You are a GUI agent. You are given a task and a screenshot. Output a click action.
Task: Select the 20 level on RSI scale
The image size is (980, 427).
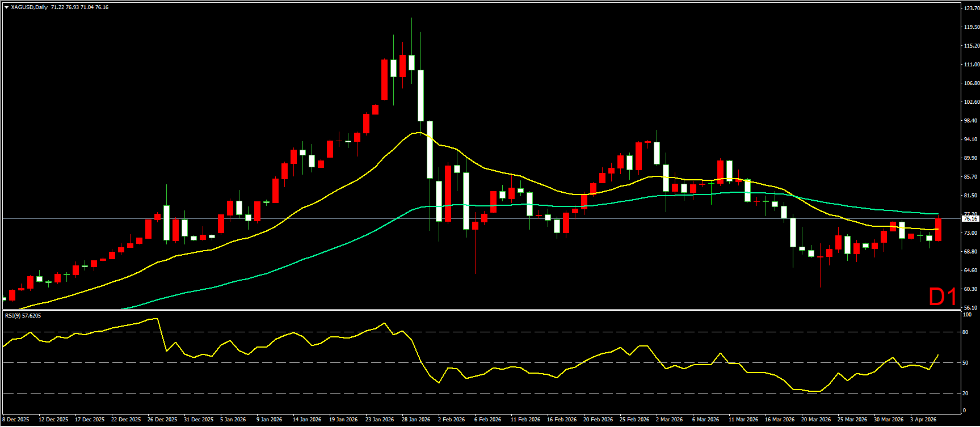coord(966,394)
